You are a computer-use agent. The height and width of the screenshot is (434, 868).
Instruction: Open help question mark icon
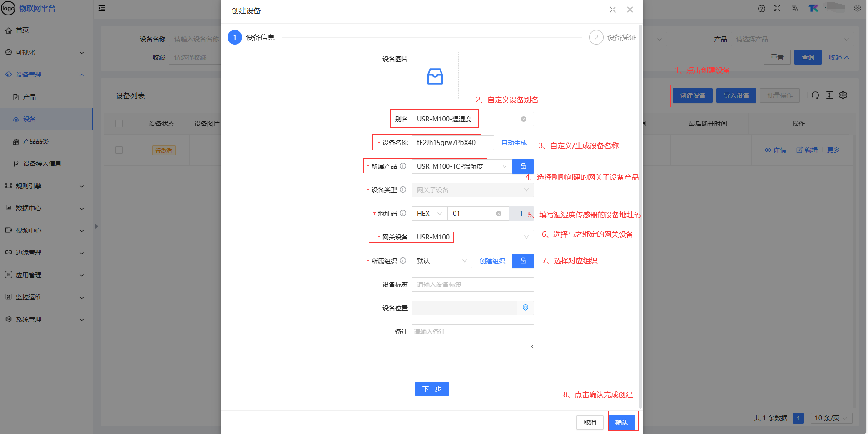pyautogui.click(x=762, y=9)
